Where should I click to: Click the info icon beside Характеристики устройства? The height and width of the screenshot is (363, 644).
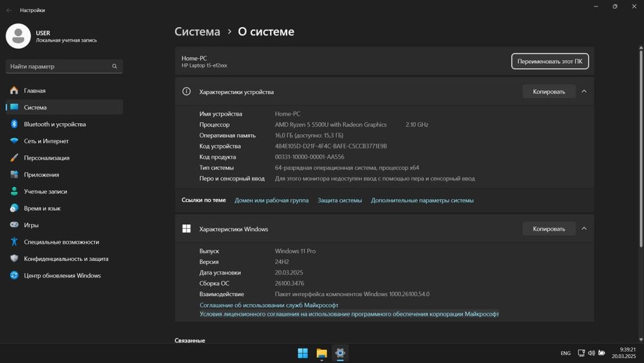point(187,92)
